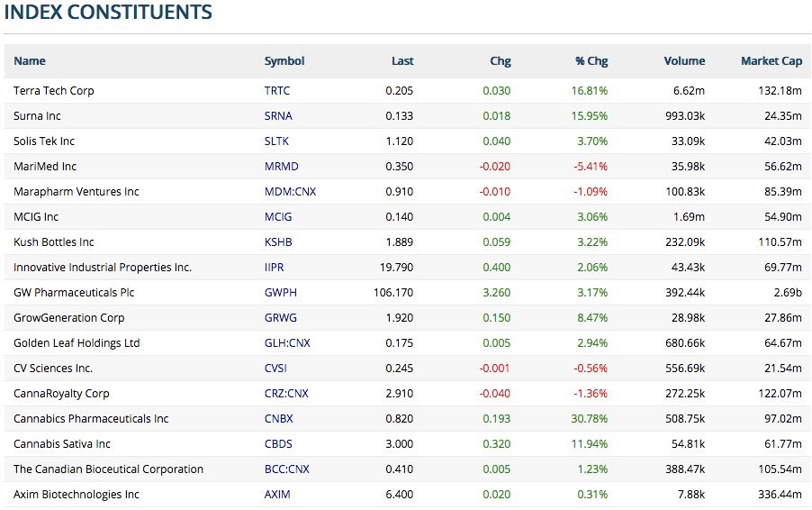Click the -5.41% change value
The width and height of the screenshot is (812, 510).
[591, 167]
